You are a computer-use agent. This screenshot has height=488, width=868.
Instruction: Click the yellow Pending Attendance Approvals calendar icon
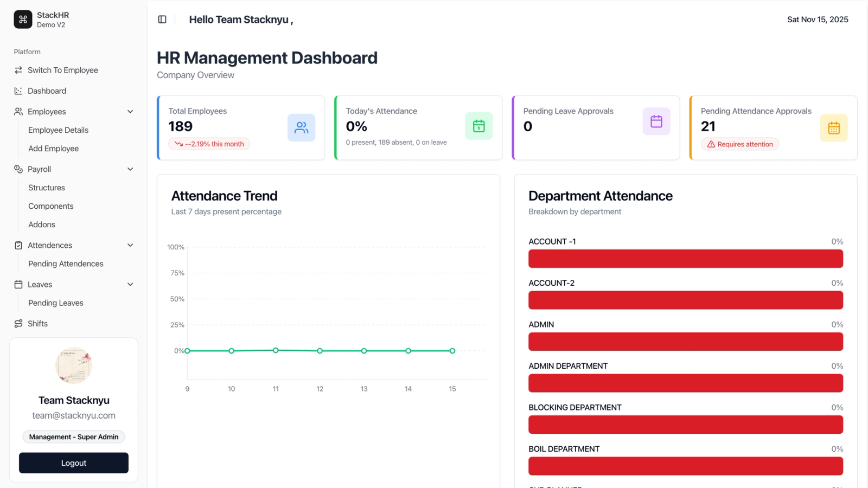coord(834,128)
